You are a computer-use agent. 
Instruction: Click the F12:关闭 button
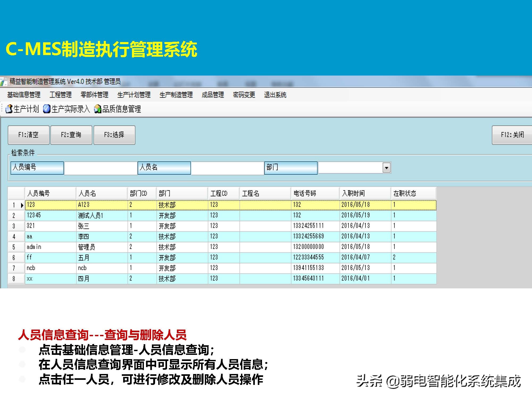click(512, 135)
